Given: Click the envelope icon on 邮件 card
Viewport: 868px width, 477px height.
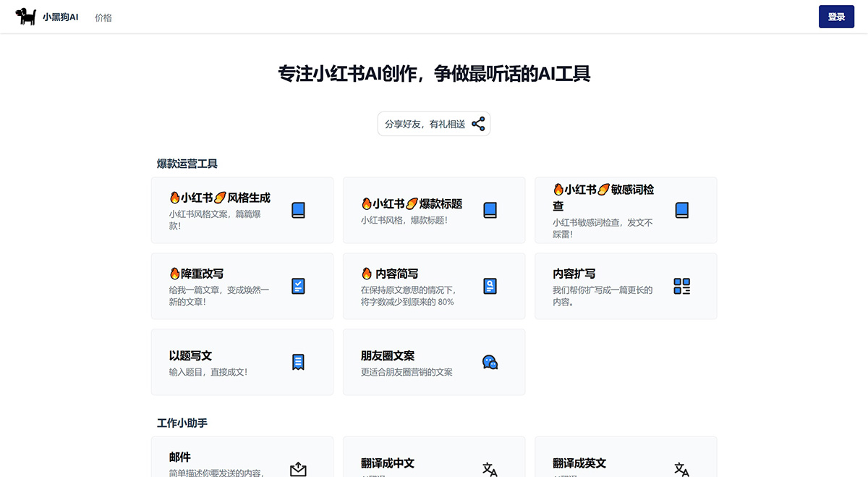Looking at the screenshot, I should [299, 468].
